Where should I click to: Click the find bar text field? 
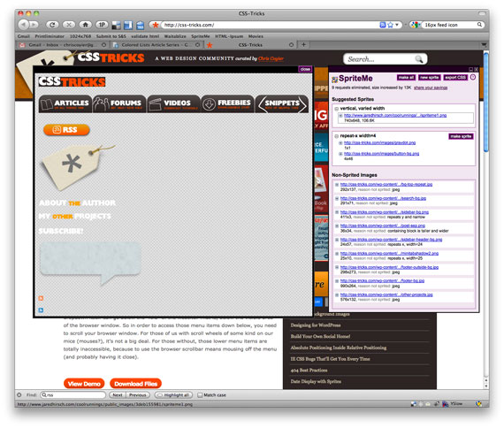coord(73,395)
